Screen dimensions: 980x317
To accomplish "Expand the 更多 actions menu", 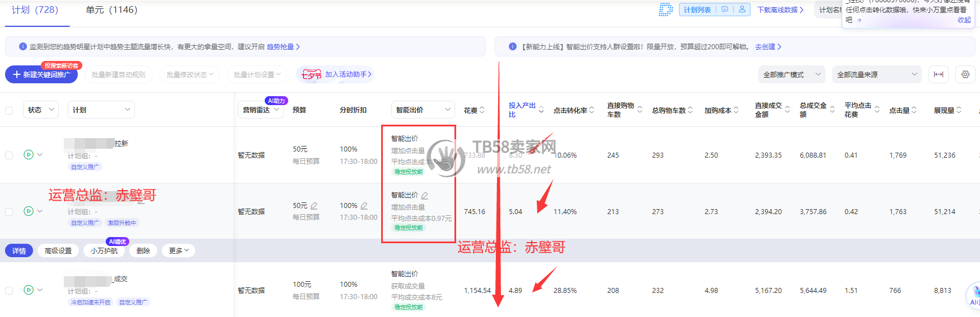I will point(179,251).
